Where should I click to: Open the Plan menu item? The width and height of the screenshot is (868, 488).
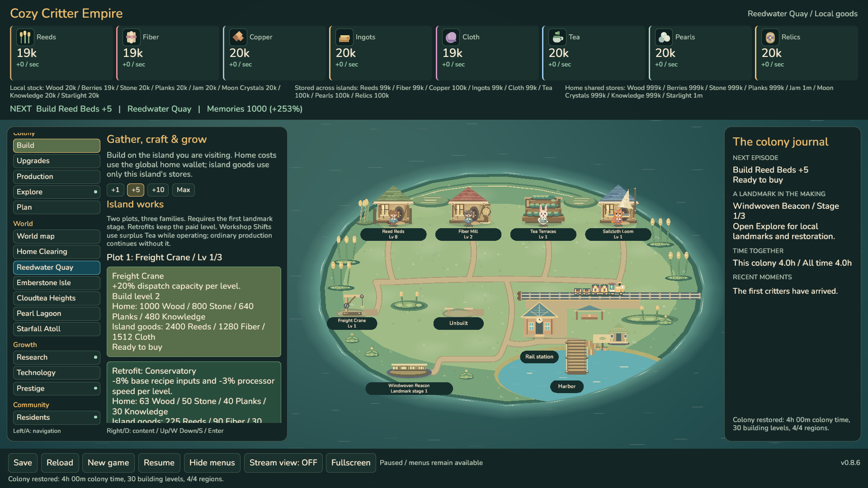(x=57, y=207)
